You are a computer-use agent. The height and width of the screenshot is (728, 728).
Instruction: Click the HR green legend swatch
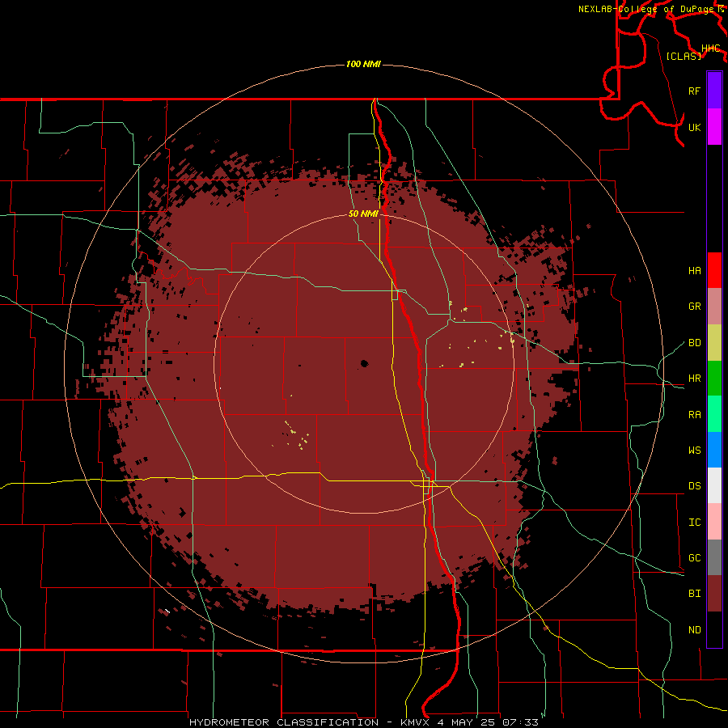[x=714, y=379]
